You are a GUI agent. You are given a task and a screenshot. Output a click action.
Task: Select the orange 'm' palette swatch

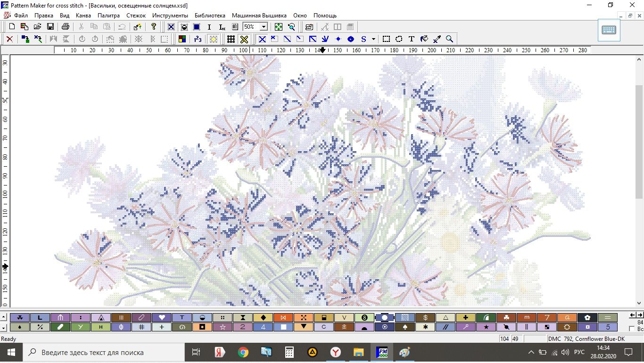point(527,317)
